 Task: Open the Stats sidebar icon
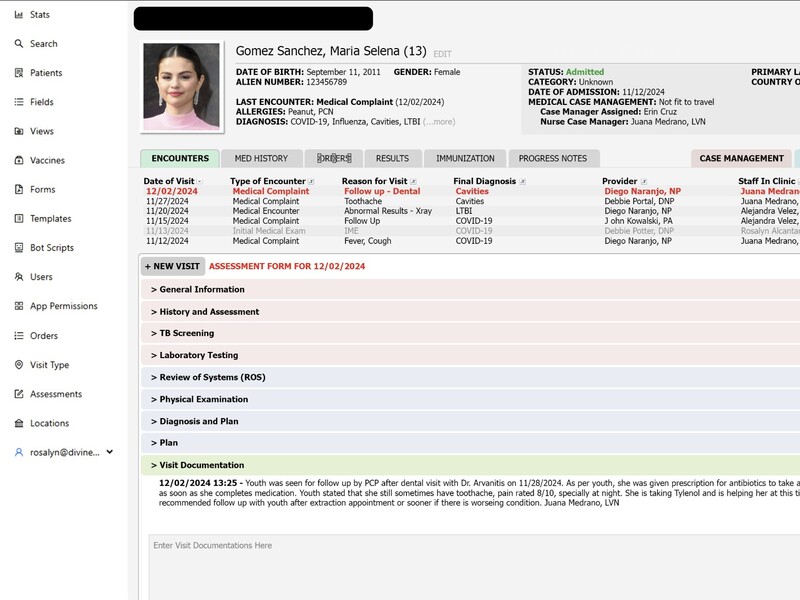click(x=19, y=15)
